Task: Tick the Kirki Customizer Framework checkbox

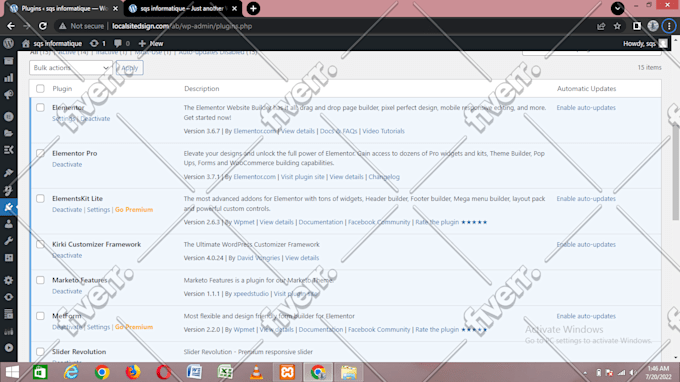Action: pos(40,244)
